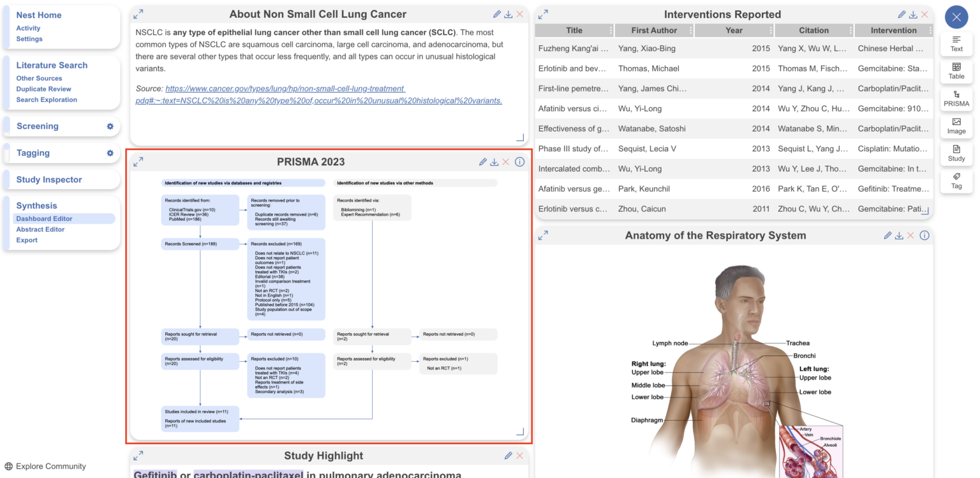Viewport: 980px width, 478px height.
Task: Expand the About Non Small Cell Lung Cancer card
Action: [x=138, y=14]
